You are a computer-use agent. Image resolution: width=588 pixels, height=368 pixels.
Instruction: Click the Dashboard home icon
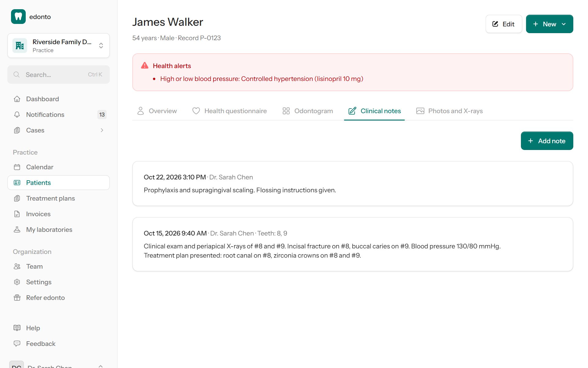tap(17, 99)
